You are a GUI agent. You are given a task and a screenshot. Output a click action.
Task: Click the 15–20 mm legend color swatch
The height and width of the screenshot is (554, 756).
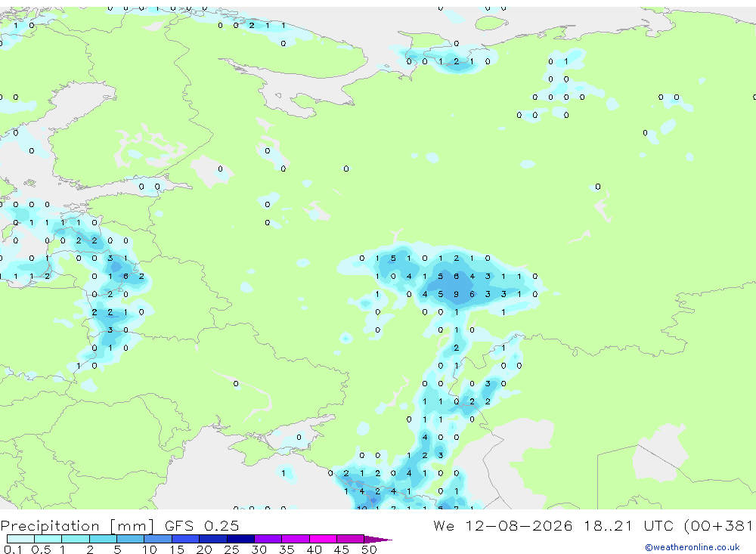(x=186, y=539)
